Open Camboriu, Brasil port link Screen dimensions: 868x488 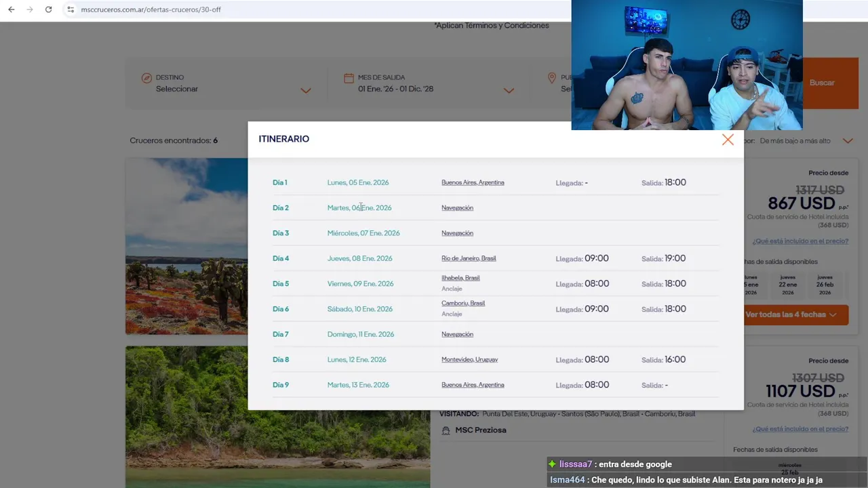tap(463, 303)
